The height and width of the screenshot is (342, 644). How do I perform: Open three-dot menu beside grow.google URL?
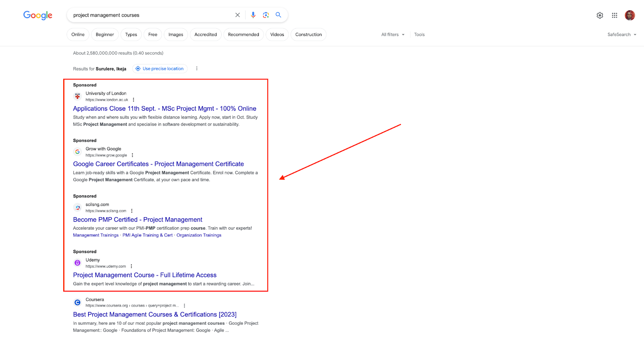[132, 155]
